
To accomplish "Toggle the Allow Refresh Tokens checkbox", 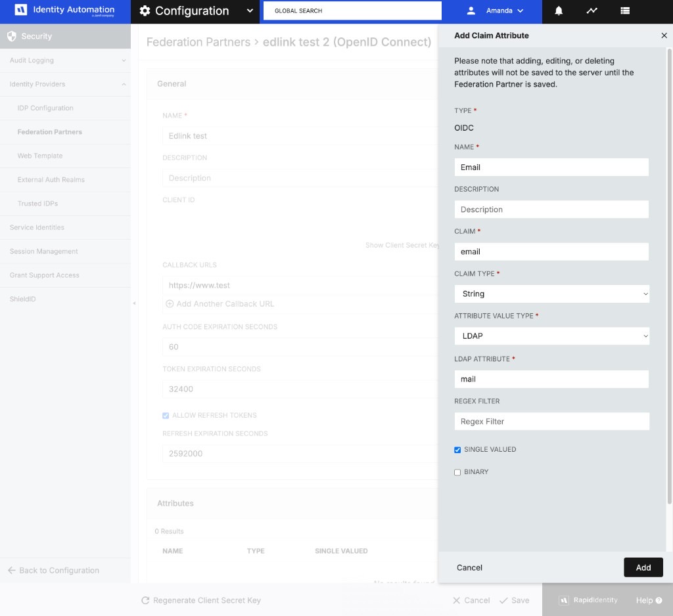I will point(166,415).
